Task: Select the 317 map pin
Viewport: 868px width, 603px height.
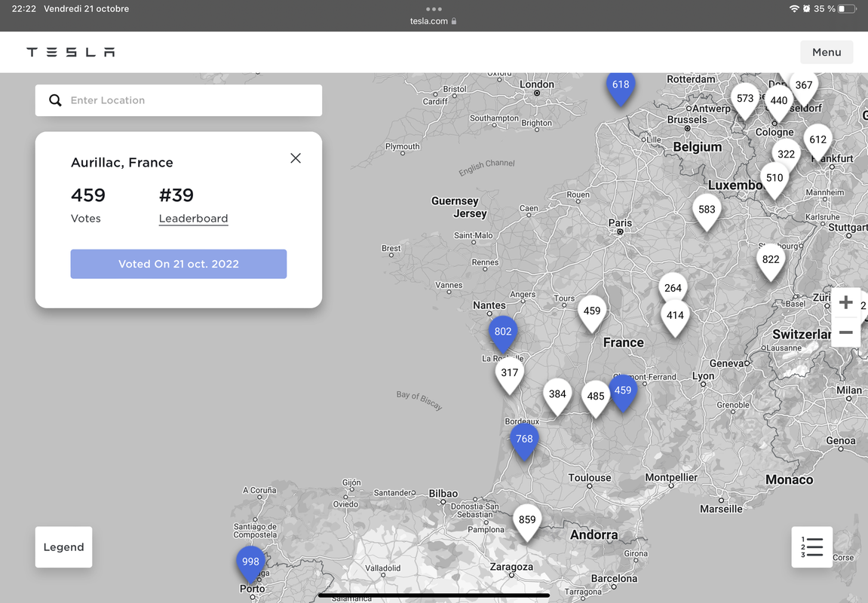Action: pos(509,375)
